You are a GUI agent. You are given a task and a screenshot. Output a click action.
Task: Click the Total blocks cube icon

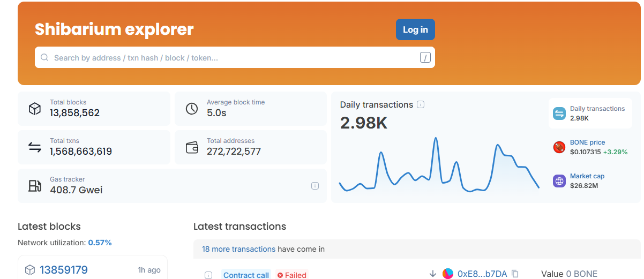pos(35,109)
